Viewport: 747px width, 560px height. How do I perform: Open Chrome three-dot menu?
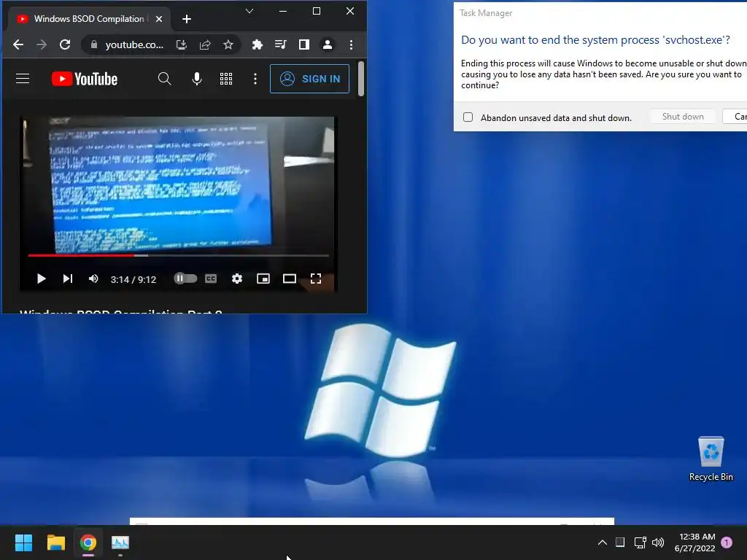(351, 44)
